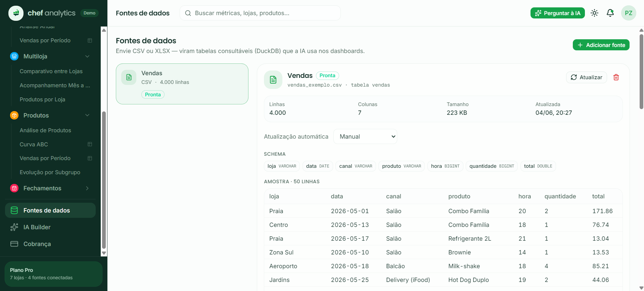Click the Demo badge

[x=89, y=13]
